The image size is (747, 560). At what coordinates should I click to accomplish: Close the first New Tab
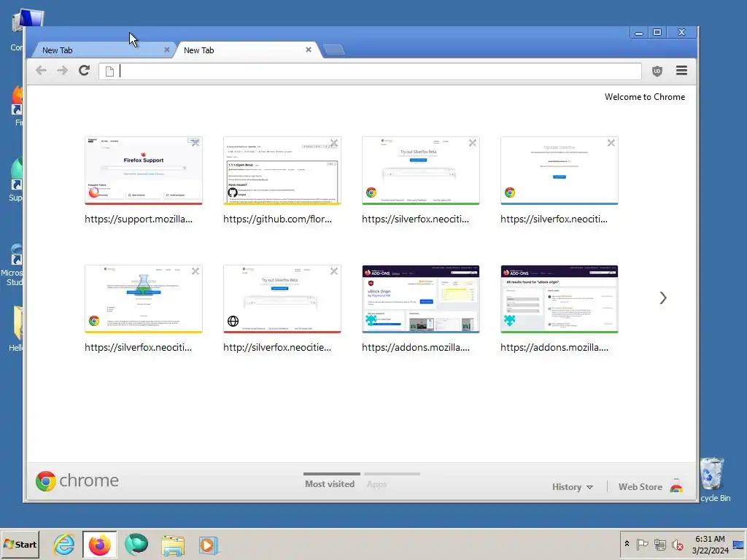click(167, 50)
